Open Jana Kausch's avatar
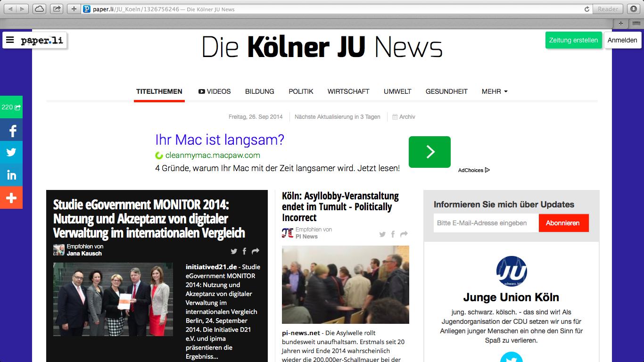Viewport: 644px width, 362px height. click(x=59, y=250)
